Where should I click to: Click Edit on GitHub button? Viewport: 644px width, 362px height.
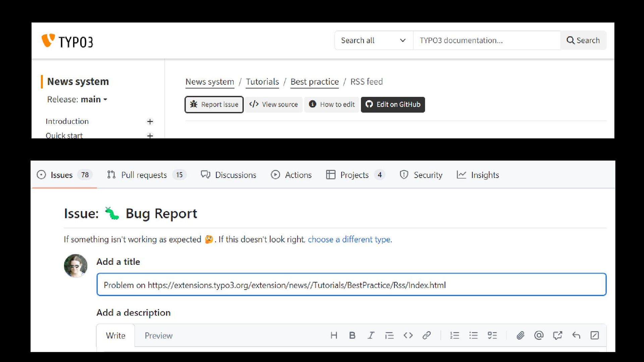tap(393, 105)
